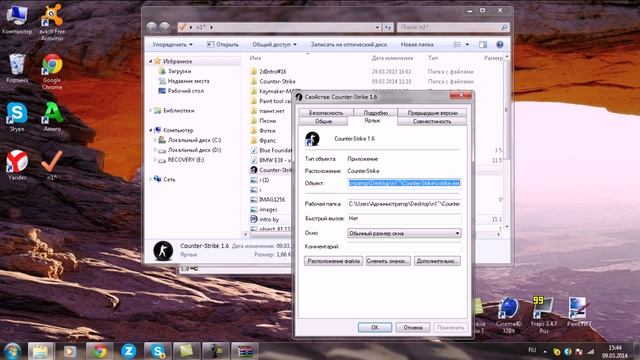Click the 'Объект' target path field
Image resolution: width=640 pixels, height=360 pixels.
[x=404, y=183]
